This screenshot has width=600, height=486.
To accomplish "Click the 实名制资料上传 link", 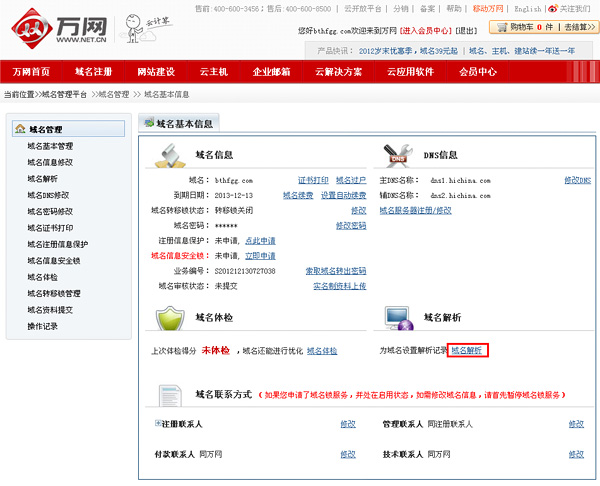I will tap(339, 286).
